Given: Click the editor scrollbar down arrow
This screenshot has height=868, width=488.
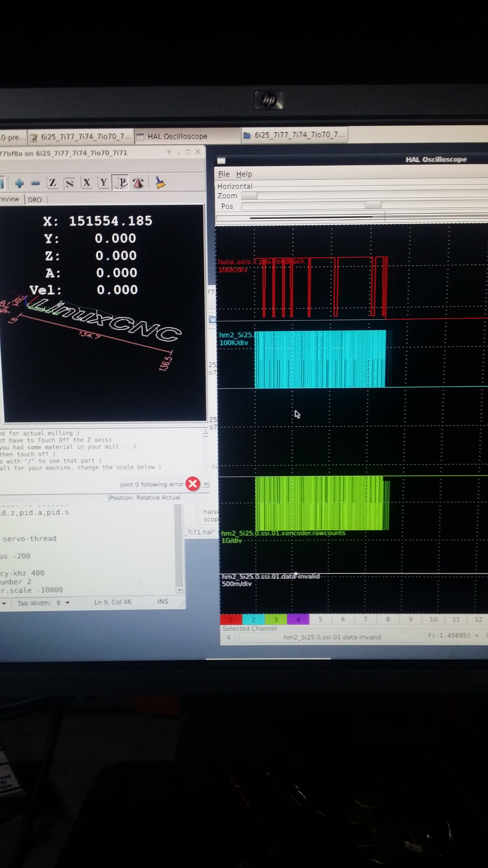Looking at the screenshot, I should 179,590.
